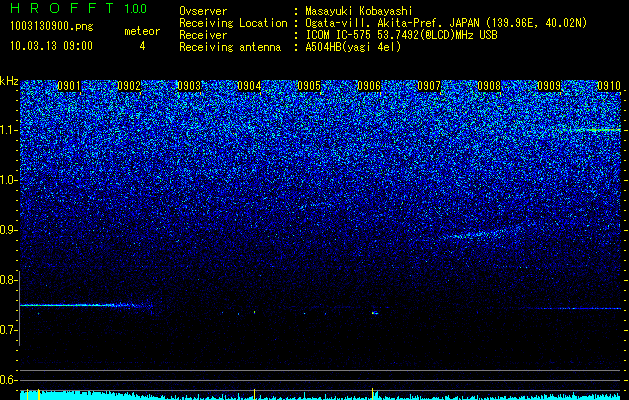
Task: Click the meteor label
Action: [x=142, y=31]
